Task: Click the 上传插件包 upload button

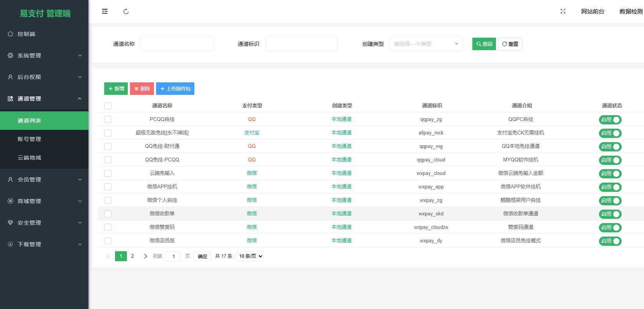Action: pyautogui.click(x=175, y=89)
